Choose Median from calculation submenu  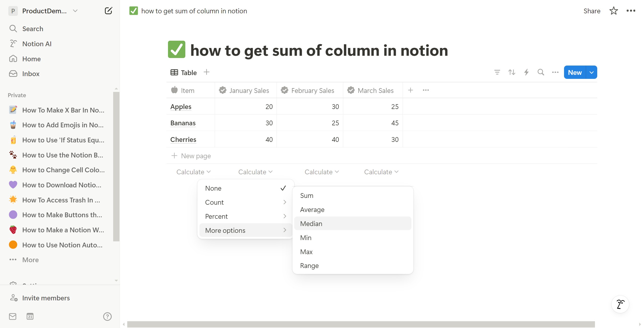(x=353, y=224)
